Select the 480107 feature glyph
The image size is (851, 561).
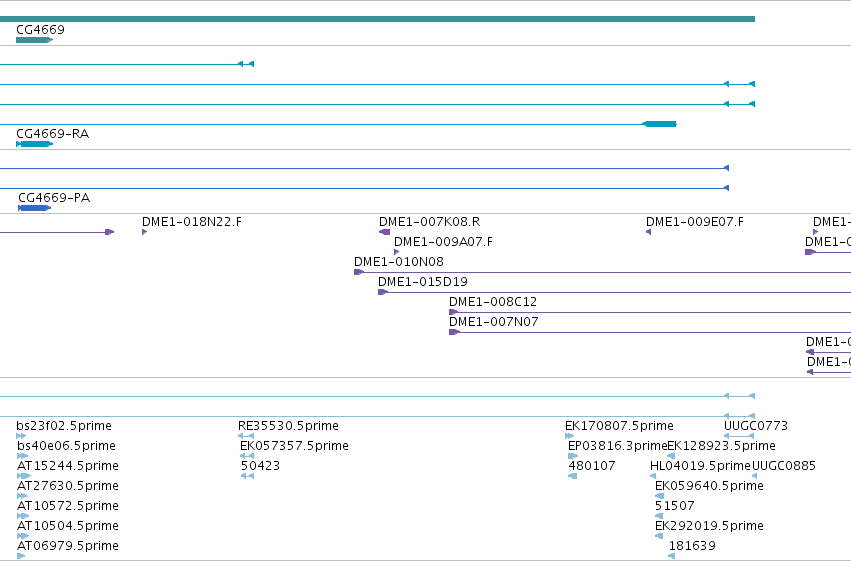pos(573,476)
